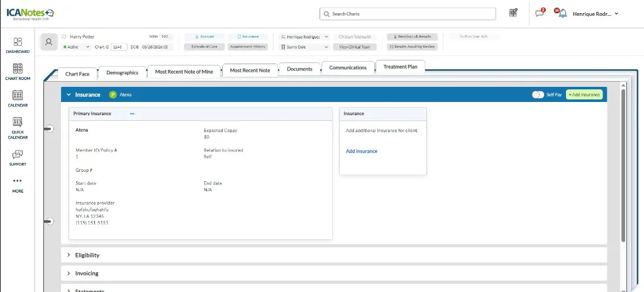Switch to the Demographics tab
This screenshot has width=644, height=292.
point(123,73)
